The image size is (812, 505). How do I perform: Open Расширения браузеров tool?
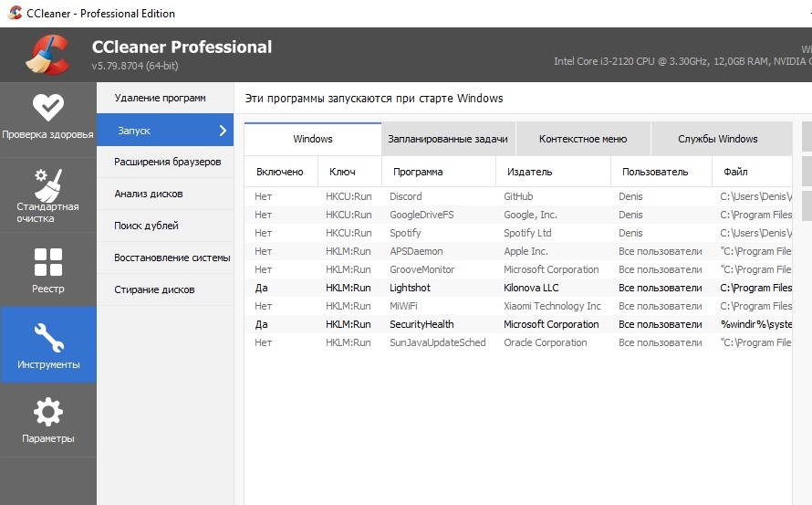coord(165,162)
